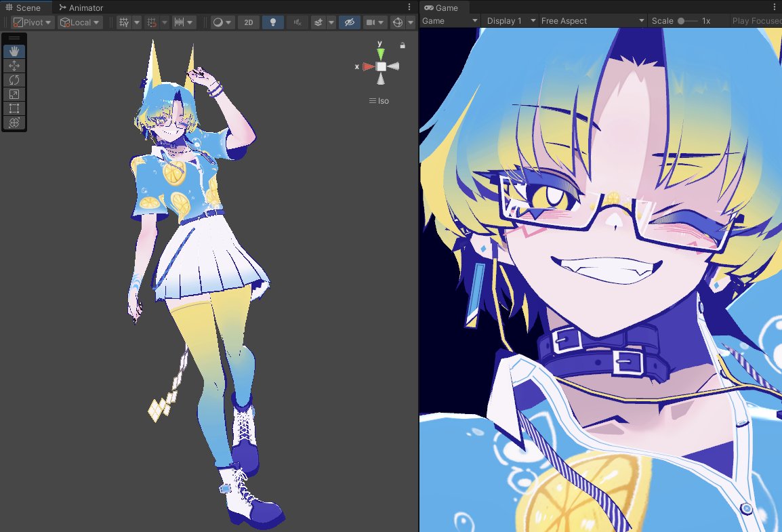Screen dimensions: 782x532
Task: Expand draw mode dropdown arrow
Action: click(228, 22)
